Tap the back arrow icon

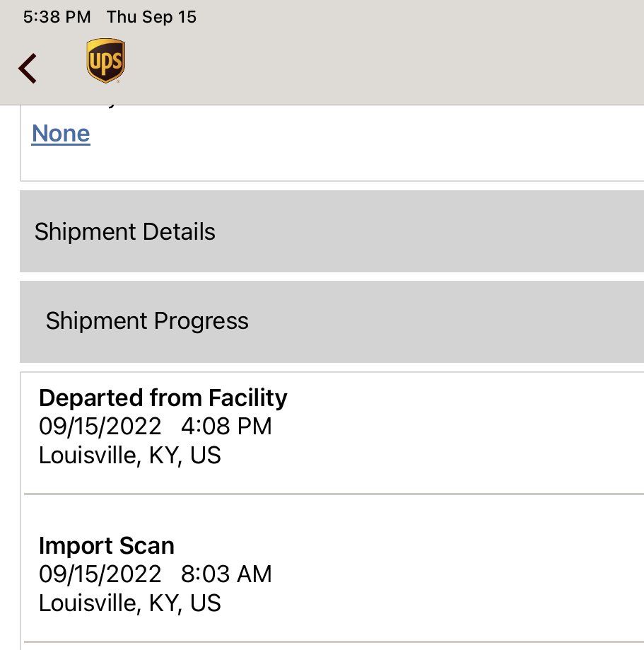28,69
